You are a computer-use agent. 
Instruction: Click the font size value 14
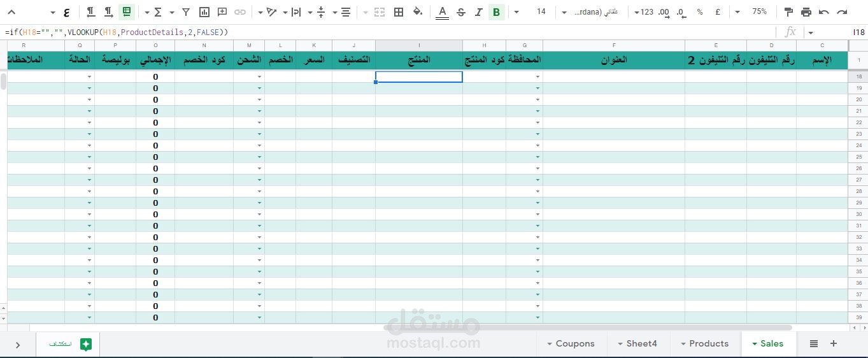541,12
